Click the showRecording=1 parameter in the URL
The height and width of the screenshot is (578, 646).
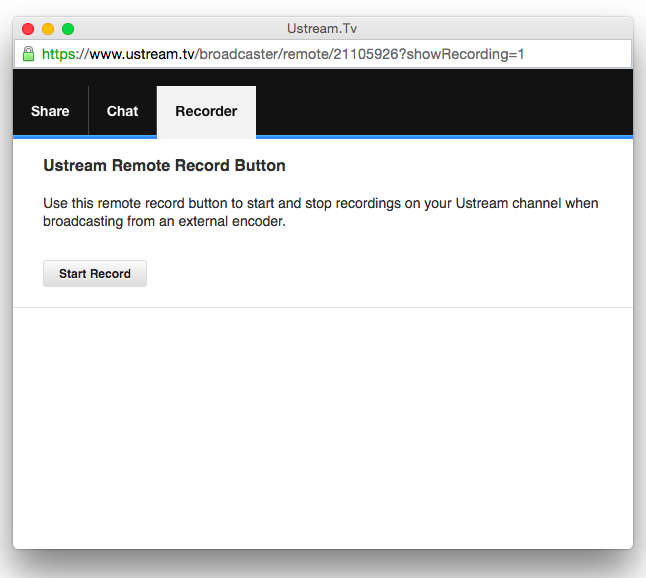click(x=464, y=54)
